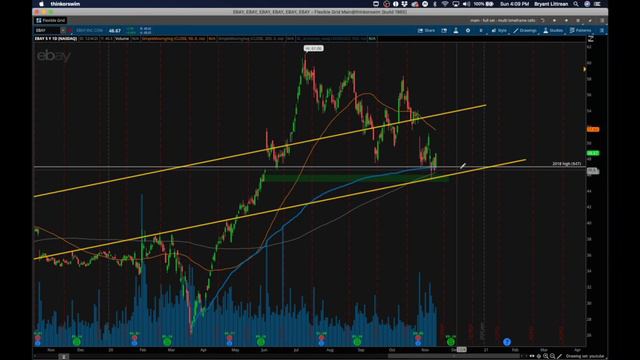640x360 pixels.
Task: Click the EBAY symbol input field
Action: click(47, 31)
